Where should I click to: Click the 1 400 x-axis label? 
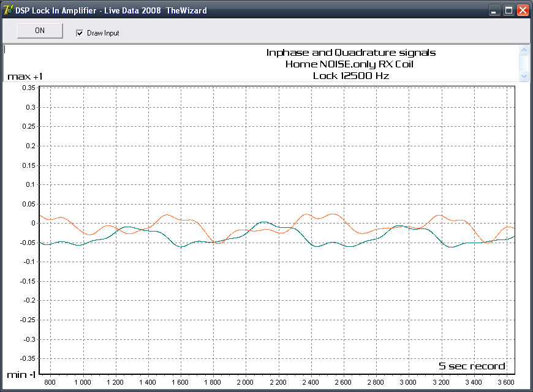(148, 382)
